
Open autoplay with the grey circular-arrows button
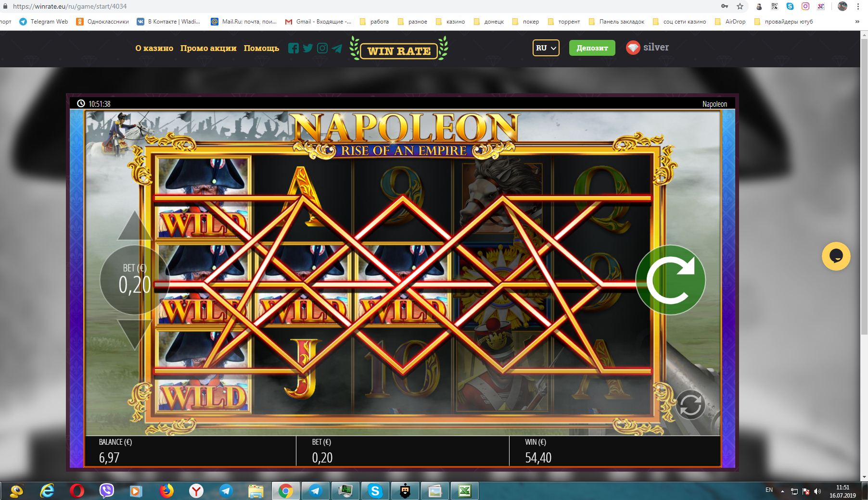click(x=690, y=404)
